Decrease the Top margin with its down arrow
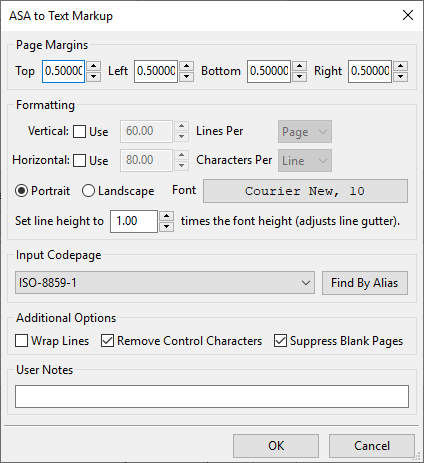424x463 pixels. point(94,77)
